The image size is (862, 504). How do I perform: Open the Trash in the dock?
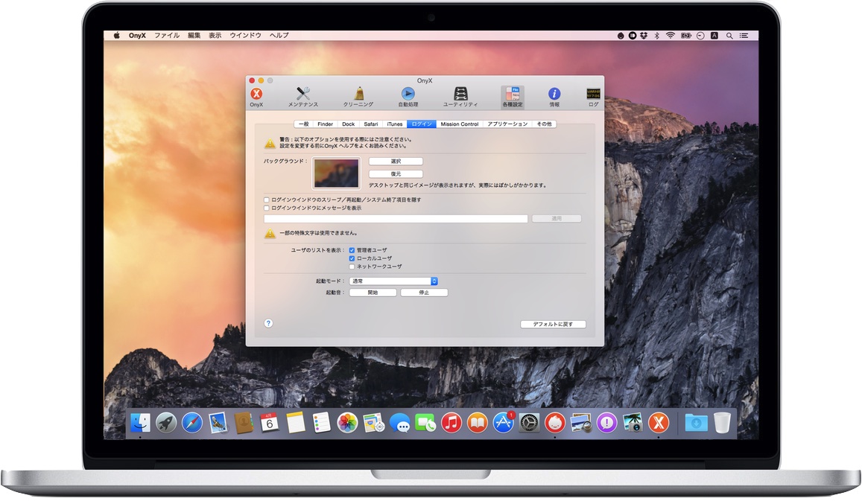coord(723,423)
